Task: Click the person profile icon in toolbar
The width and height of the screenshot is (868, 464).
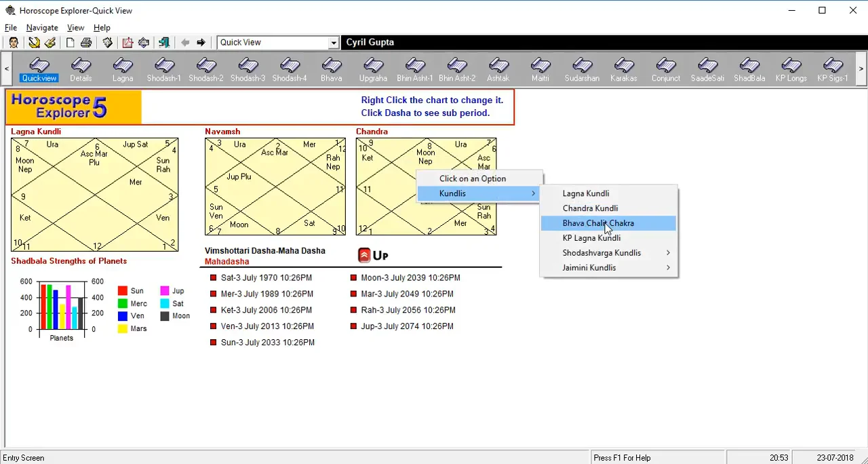Action: coord(14,43)
